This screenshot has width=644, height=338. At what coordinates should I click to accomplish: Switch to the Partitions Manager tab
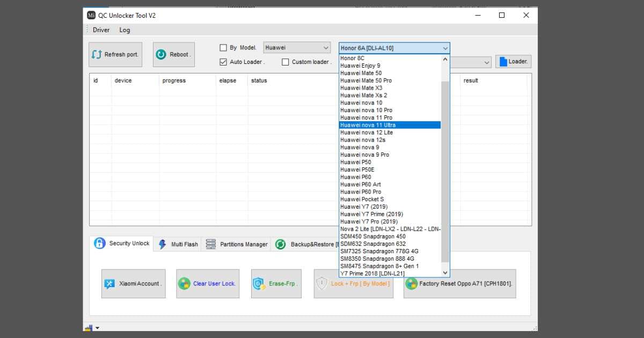tap(237, 244)
